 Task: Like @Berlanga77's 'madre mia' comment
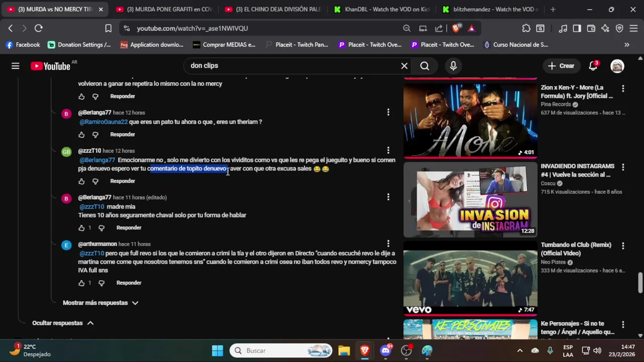click(82, 228)
